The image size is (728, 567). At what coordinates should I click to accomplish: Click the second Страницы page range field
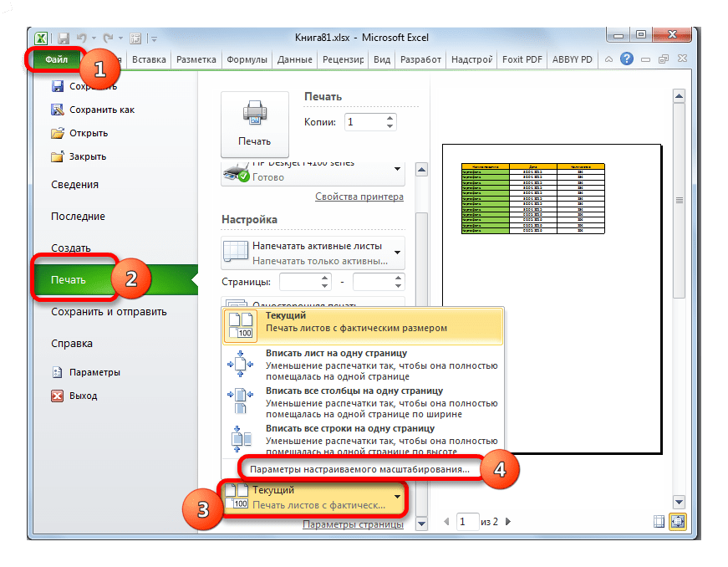373,282
